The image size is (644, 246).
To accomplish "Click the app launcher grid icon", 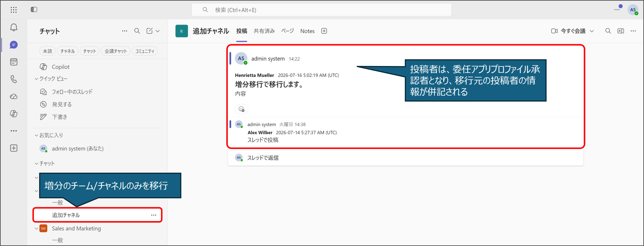I will tap(14, 10).
